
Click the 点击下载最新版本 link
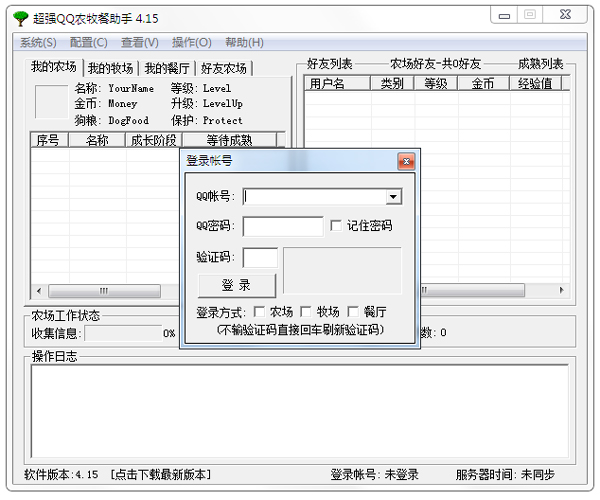tap(161, 475)
